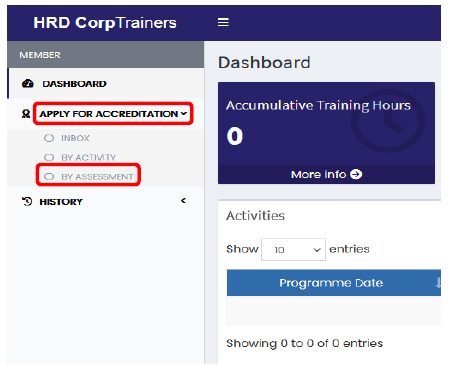
Task: Click the circle icon beside INBOX
Action: (49, 138)
